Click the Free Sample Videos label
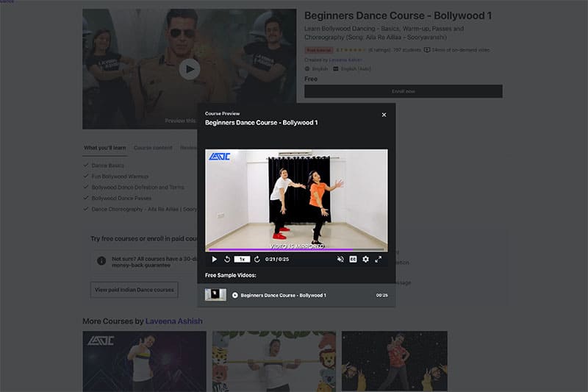The image size is (588, 392). tap(231, 275)
